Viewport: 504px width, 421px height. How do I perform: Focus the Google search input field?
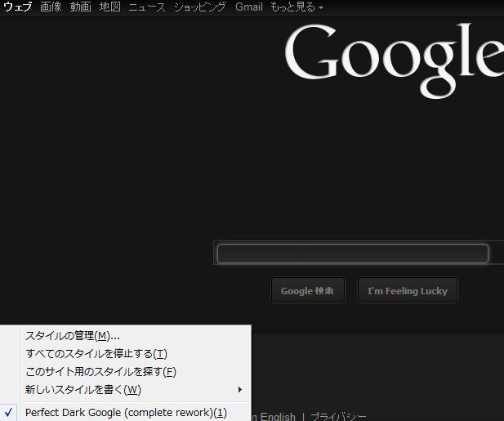(x=353, y=253)
